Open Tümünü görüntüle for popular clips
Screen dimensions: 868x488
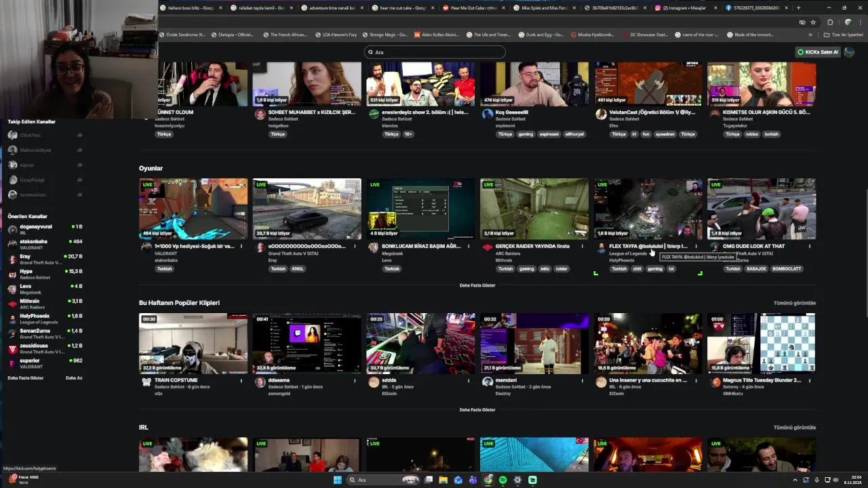pos(795,303)
